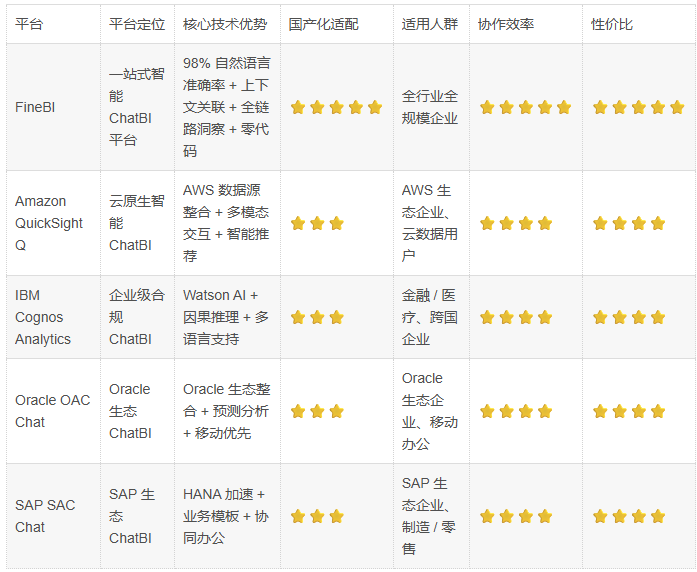Click Oracle OAC Chat's 性价比 star rating
This screenshot has width=697, height=572.
pos(629,411)
